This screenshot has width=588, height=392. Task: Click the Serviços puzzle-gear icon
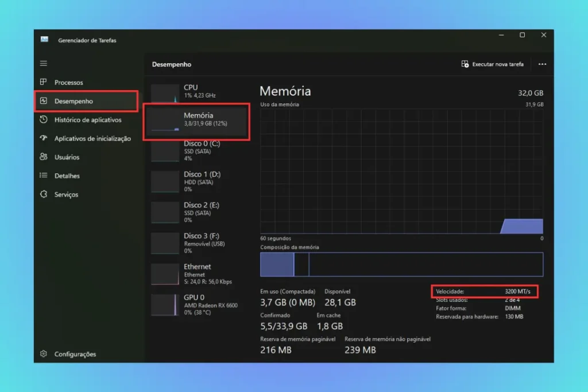(44, 194)
